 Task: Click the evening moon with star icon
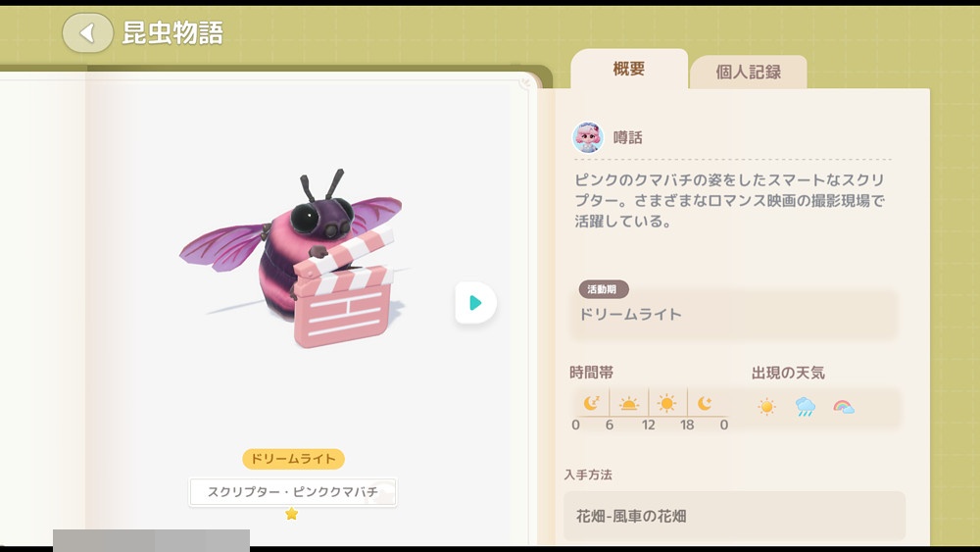pyautogui.click(x=705, y=403)
